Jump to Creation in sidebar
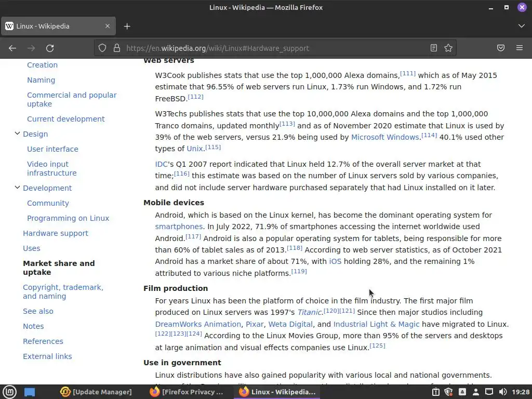Screen dimensions: 532x399 (x=43, y=65)
